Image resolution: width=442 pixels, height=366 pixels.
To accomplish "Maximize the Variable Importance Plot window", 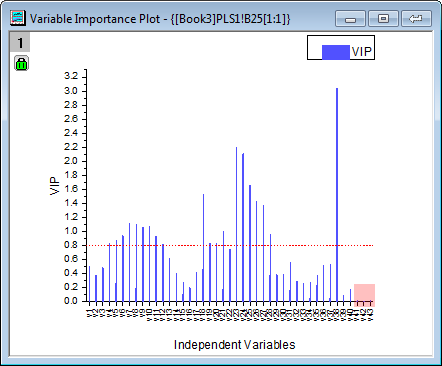I will tap(383, 19).
